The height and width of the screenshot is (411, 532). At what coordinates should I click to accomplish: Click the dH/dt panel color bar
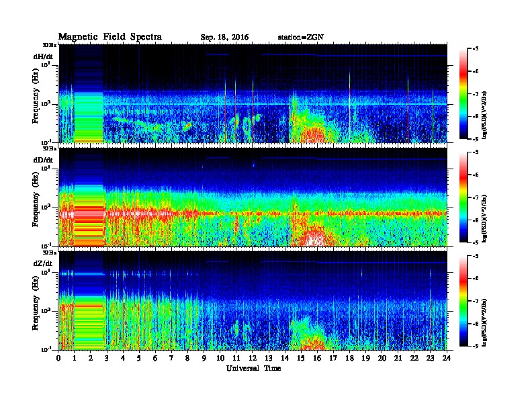(x=463, y=93)
